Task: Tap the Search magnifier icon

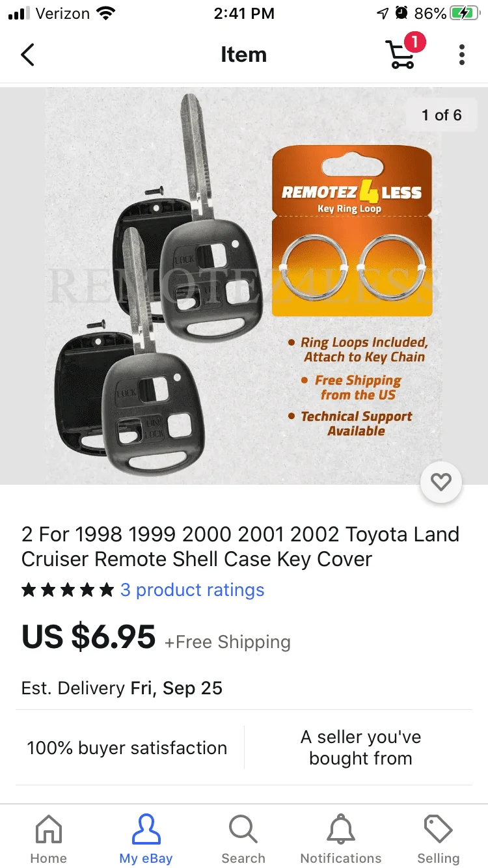Action: coord(243,830)
